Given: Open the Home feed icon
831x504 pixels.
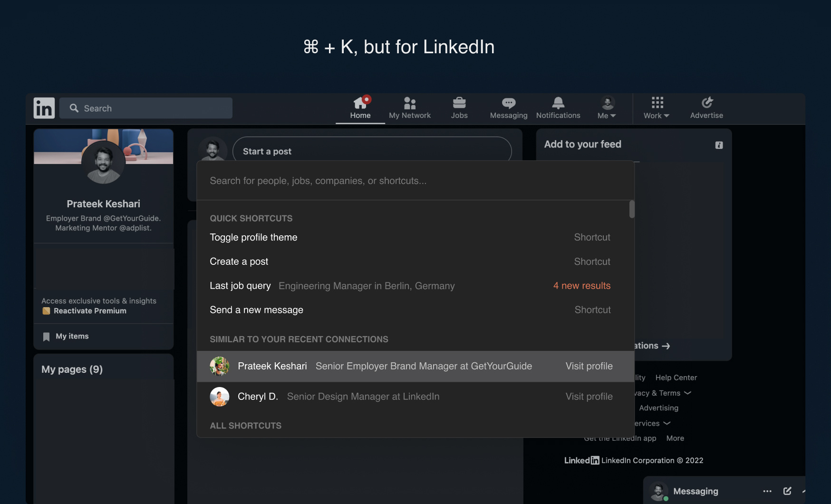Looking at the screenshot, I should [x=360, y=102].
